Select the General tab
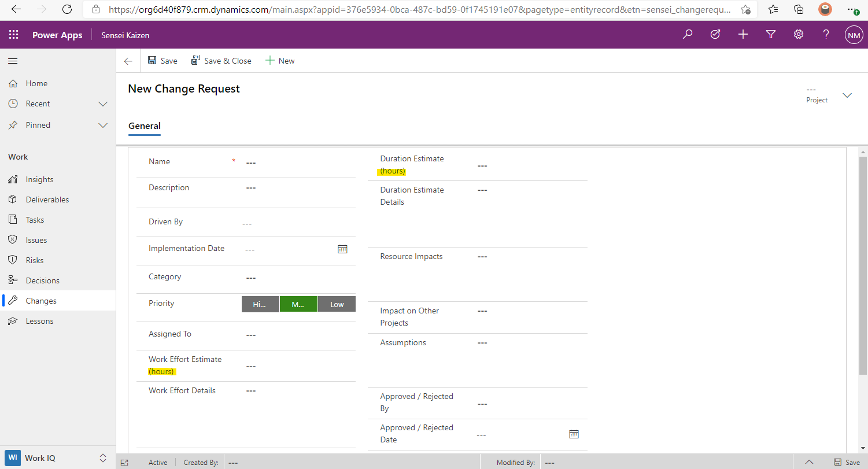Image resolution: width=868 pixels, height=469 pixels. click(x=145, y=126)
